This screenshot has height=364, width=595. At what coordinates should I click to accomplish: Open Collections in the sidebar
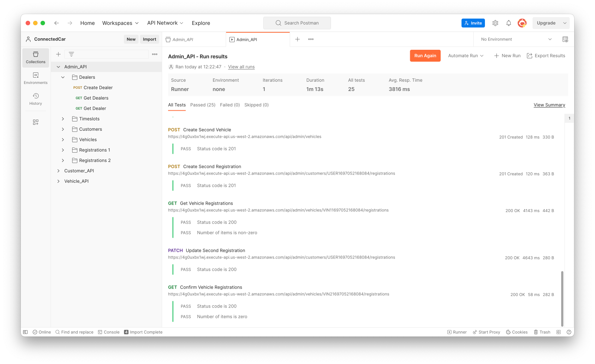click(36, 58)
